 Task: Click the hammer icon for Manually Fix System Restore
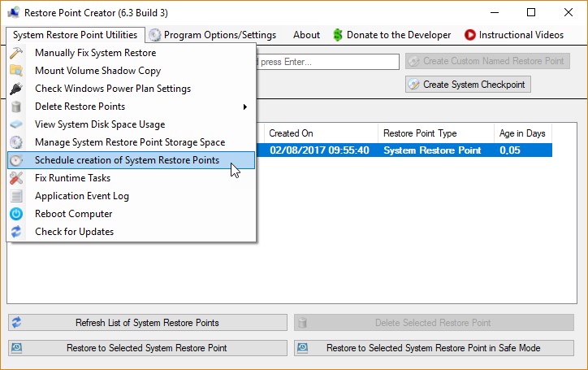tap(16, 53)
